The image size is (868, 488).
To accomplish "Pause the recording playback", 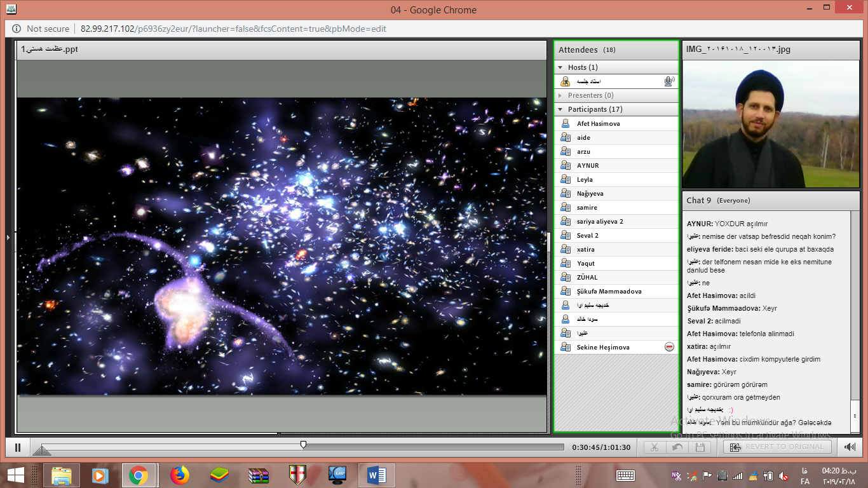I will [18, 447].
